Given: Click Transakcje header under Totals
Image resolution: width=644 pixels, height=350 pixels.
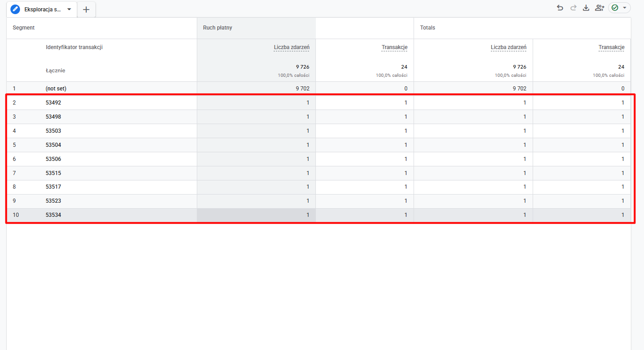Looking at the screenshot, I should [x=611, y=47].
